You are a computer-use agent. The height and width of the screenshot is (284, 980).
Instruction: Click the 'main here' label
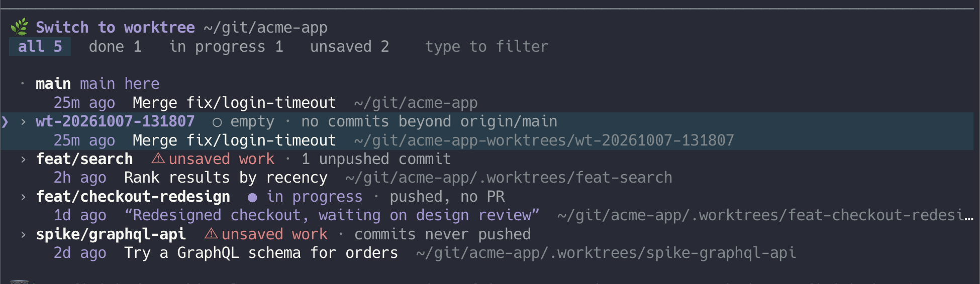120,84
